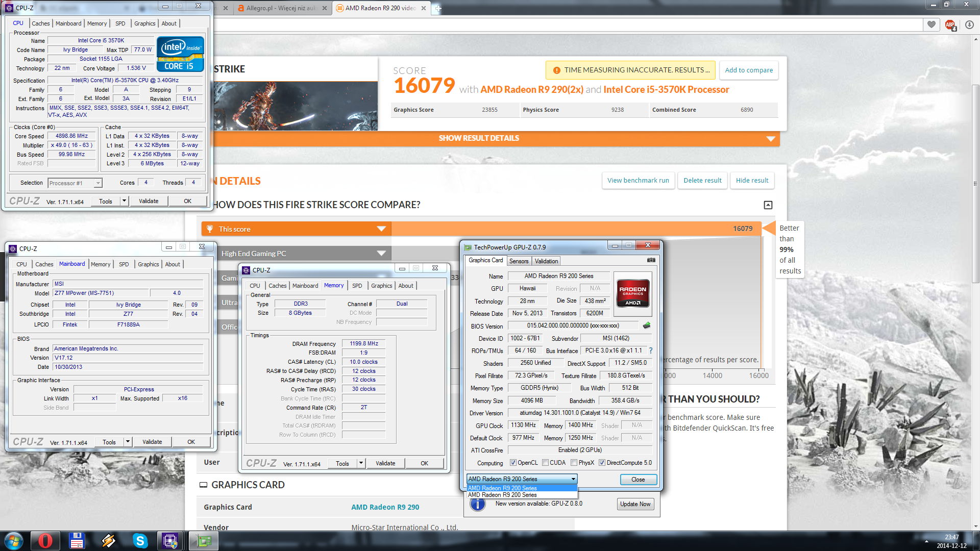
Task: Take a GPU-Z screenshot with camera icon
Action: 651,260
